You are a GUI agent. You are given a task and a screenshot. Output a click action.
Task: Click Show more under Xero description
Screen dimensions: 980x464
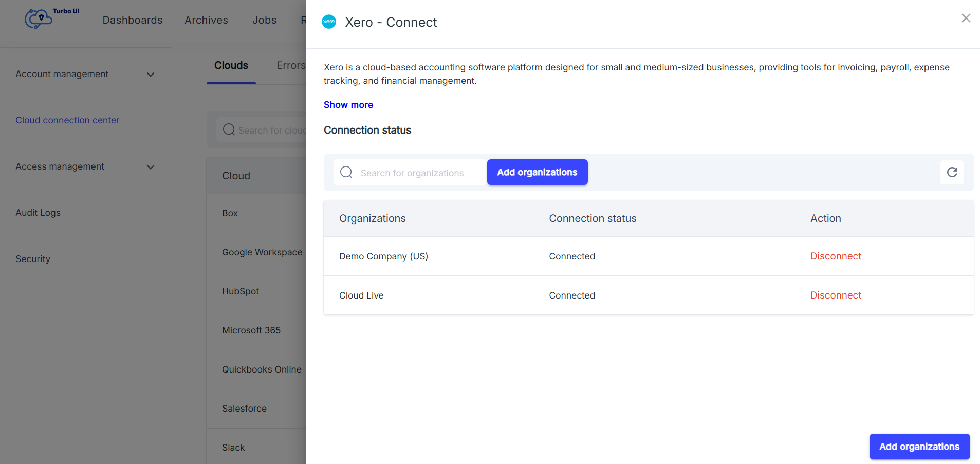pos(348,105)
